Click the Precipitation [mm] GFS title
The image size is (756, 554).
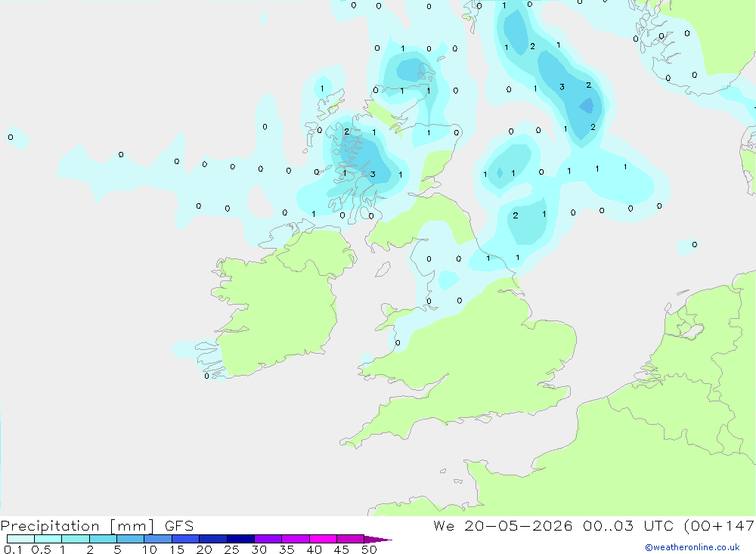pos(97,525)
